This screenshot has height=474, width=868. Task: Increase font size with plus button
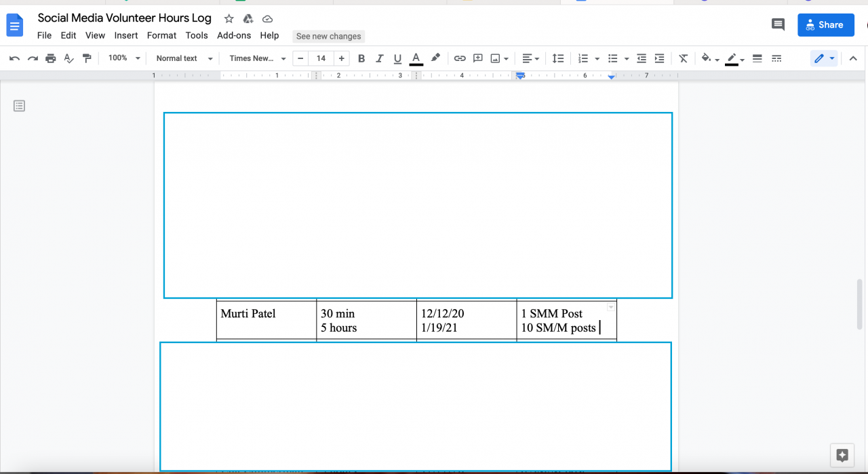tap(341, 58)
